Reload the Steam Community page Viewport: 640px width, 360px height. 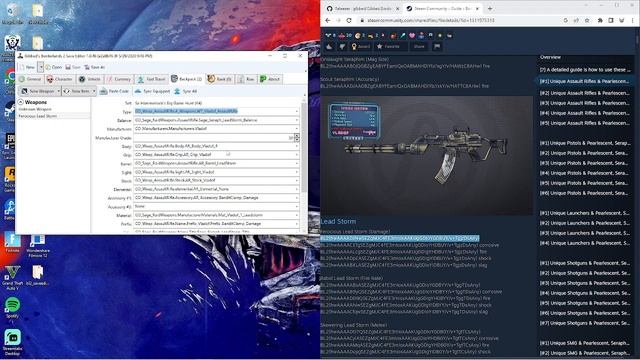(x=349, y=20)
